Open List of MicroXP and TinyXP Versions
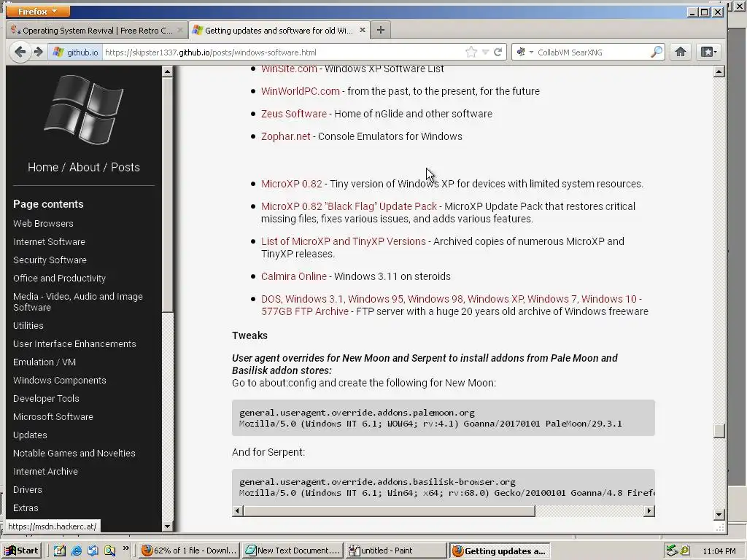The height and width of the screenshot is (560, 747). tap(343, 241)
